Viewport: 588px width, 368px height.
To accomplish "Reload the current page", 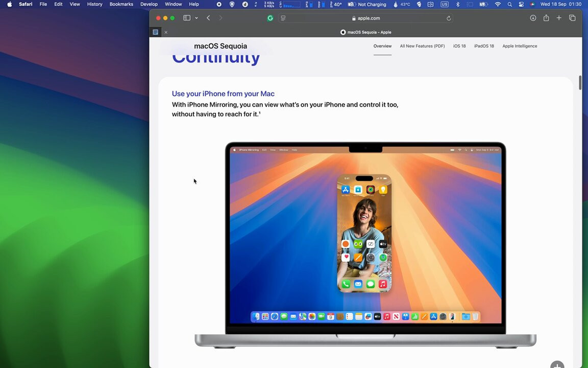I will pyautogui.click(x=449, y=18).
